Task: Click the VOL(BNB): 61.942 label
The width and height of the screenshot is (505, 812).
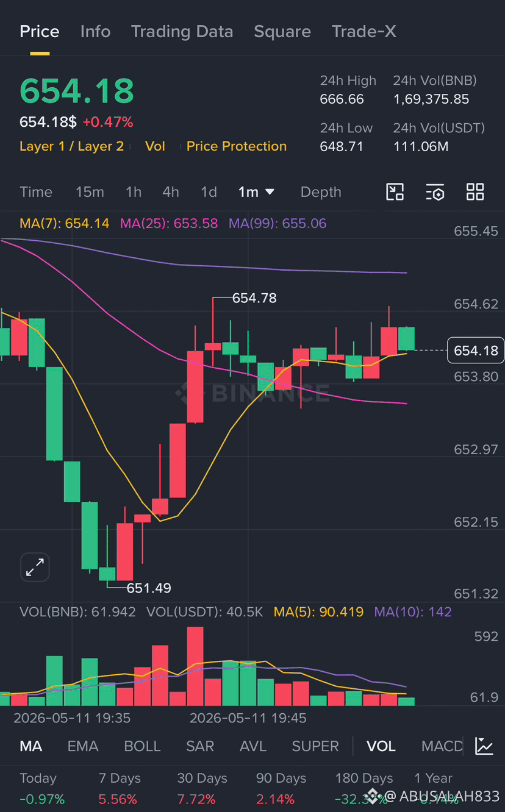Action: coord(77,611)
